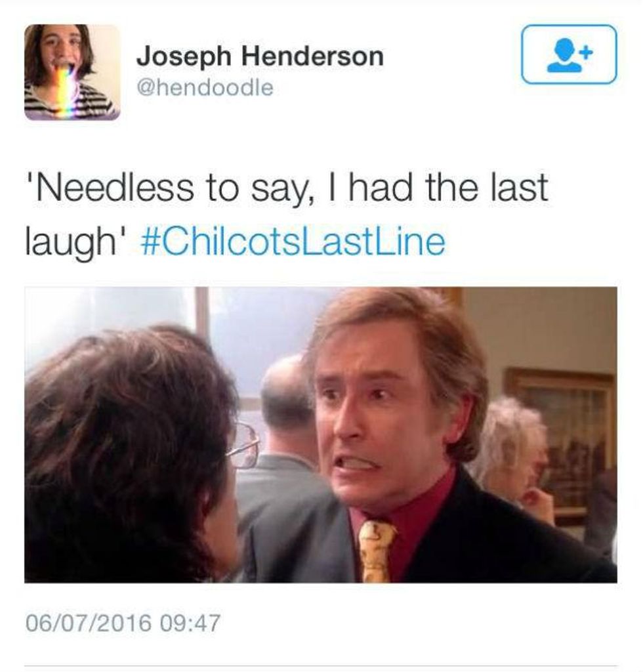Click the yellow patterned tie in photo
Image resolution: width=643 pixels, height=672 pixels.
click(375, 551)
